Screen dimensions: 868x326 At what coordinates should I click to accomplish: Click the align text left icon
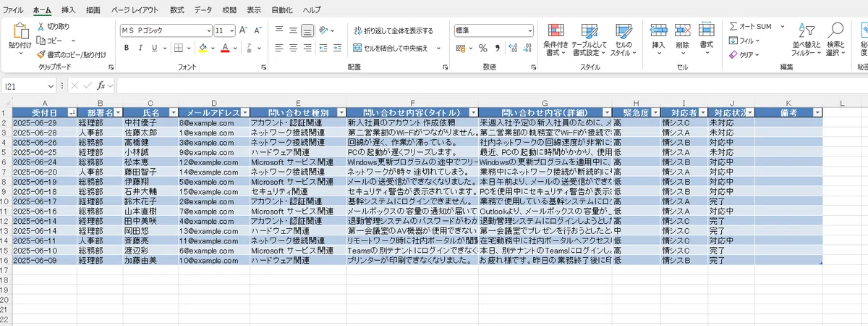pos(279,48)
